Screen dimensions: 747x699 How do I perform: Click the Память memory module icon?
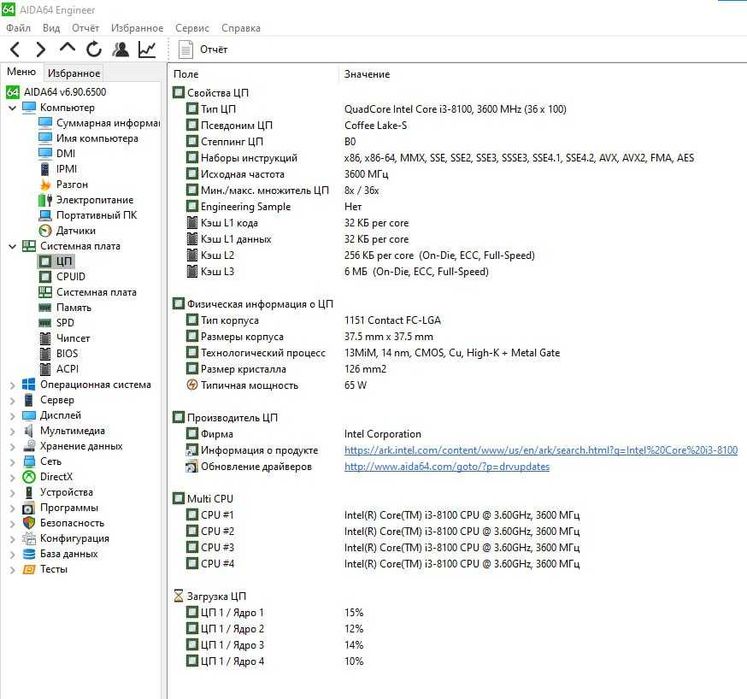coord(45,308)
